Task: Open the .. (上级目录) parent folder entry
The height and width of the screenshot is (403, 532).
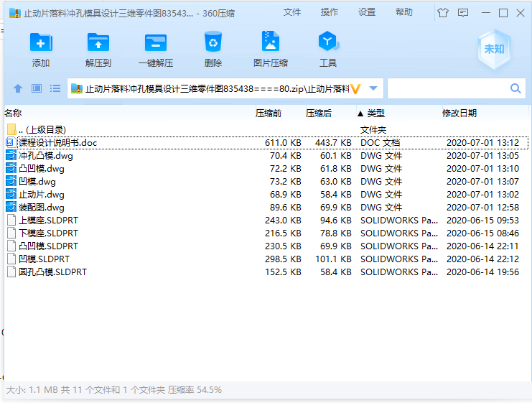Action: pyautogui.click(x=42, y=129)
